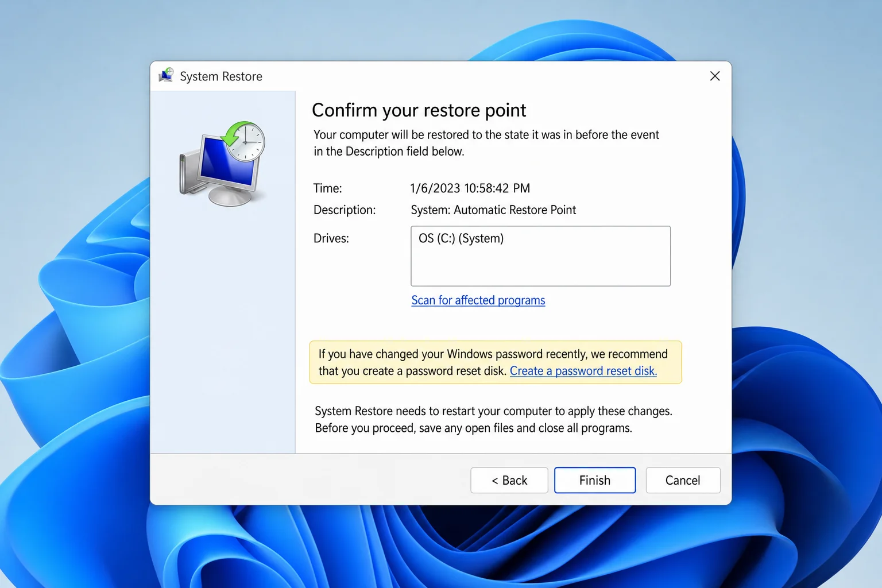Click the Description: label
The image size is (882, 588).
click(345, 210)
